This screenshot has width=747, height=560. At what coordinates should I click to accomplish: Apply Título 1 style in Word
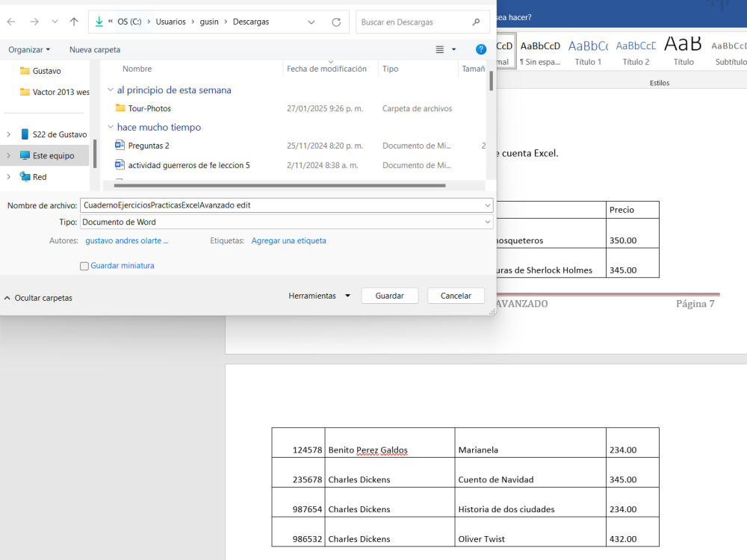[588, 52]
